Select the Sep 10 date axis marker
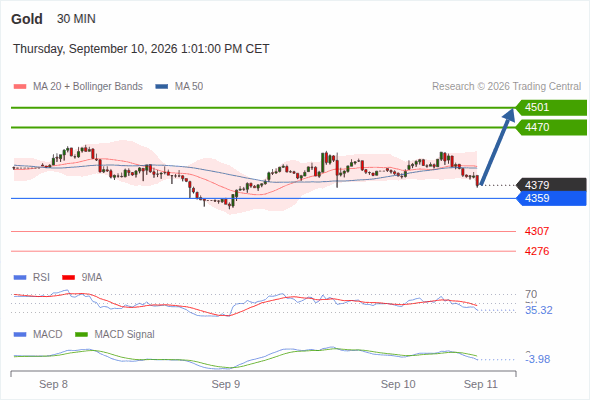590x400 pixels. (398, 384)
